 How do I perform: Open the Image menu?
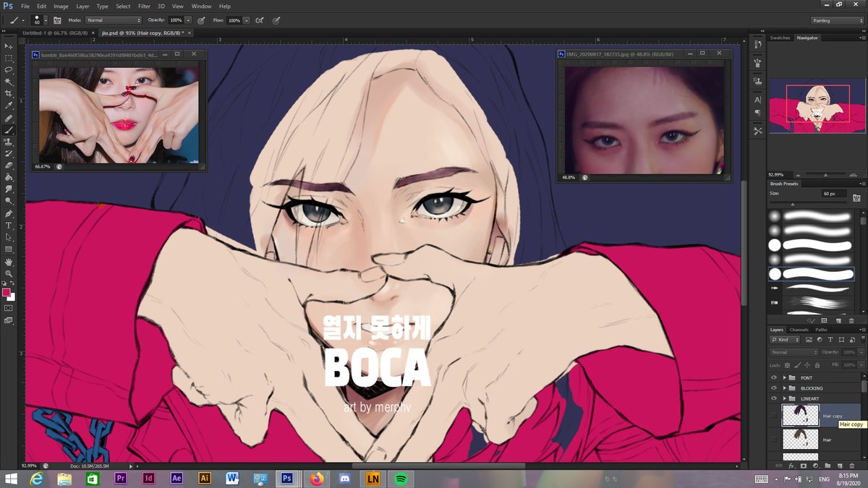(x=61, y=6)
